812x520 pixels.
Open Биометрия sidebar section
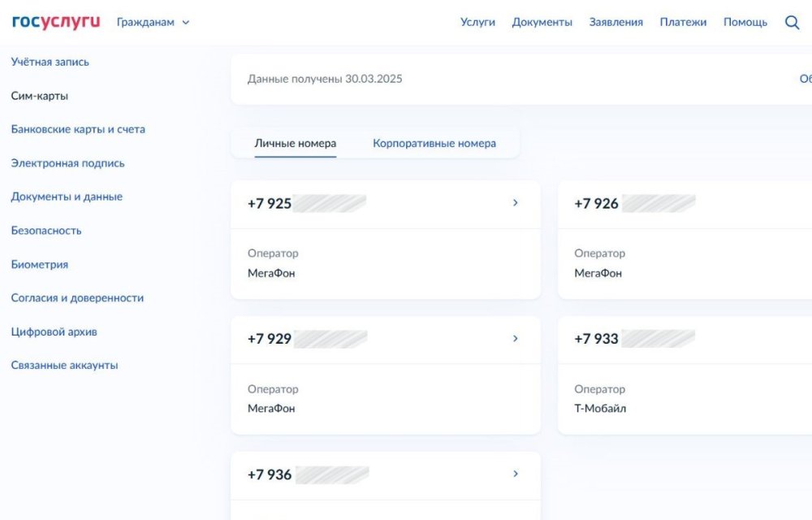[x=40, y=265]
